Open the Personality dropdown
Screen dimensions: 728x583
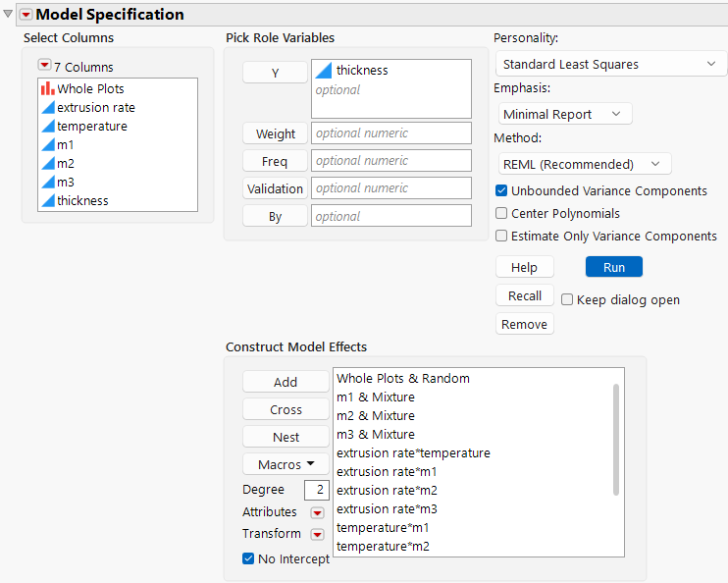pos(608,64)
